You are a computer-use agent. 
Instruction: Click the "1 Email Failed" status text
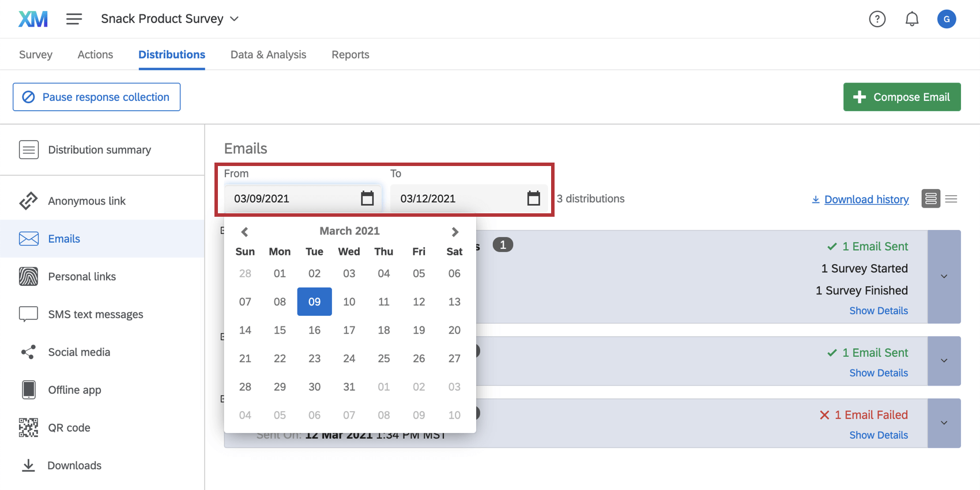[x=871, y=415]
